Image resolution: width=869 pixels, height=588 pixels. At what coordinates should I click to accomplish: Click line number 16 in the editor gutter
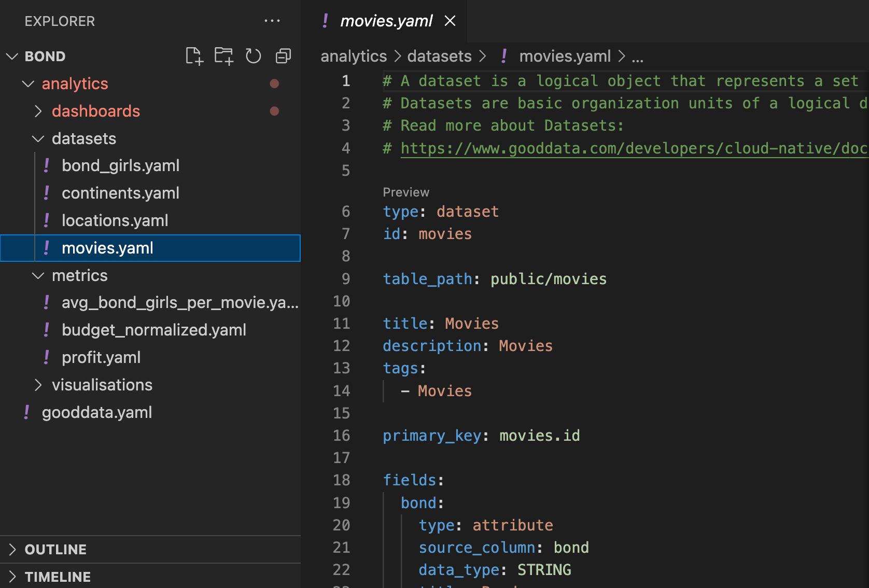tap(342, 436)
